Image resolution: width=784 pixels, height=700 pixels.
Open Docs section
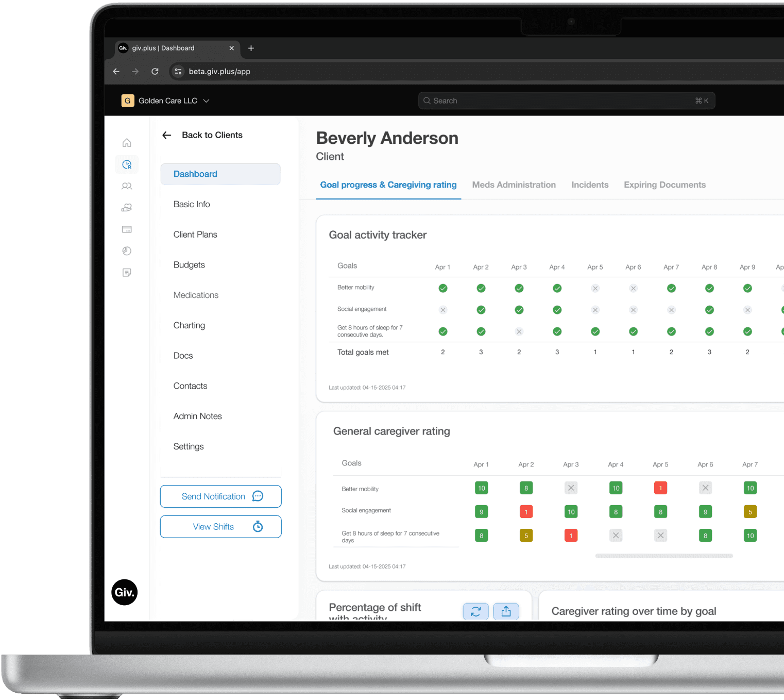pos(183,356)
